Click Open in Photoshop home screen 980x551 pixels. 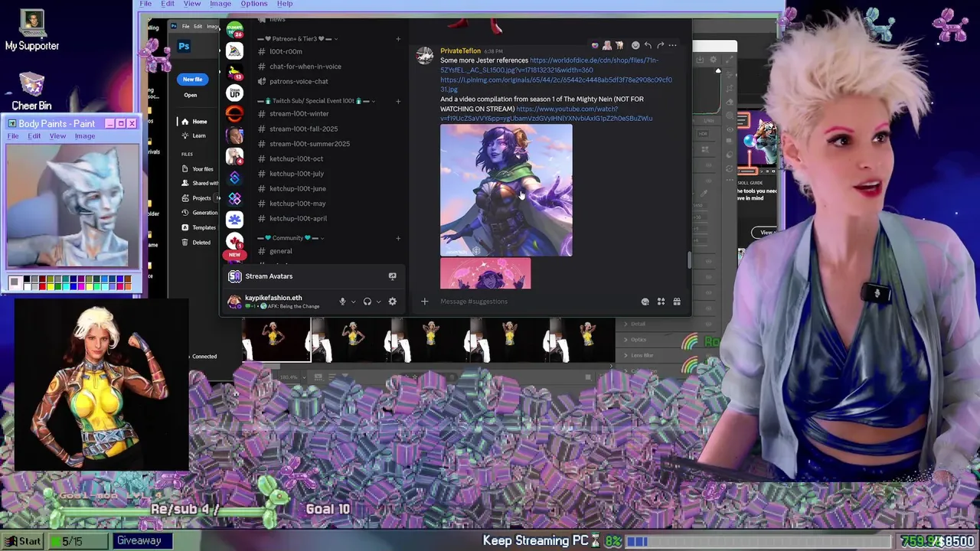click(191, 95)
